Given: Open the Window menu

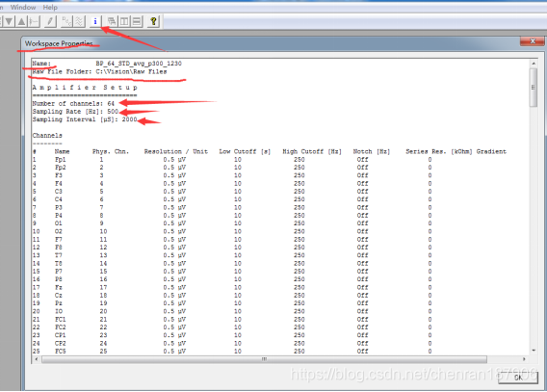Looking at the screenshot, I should (23, 7).
